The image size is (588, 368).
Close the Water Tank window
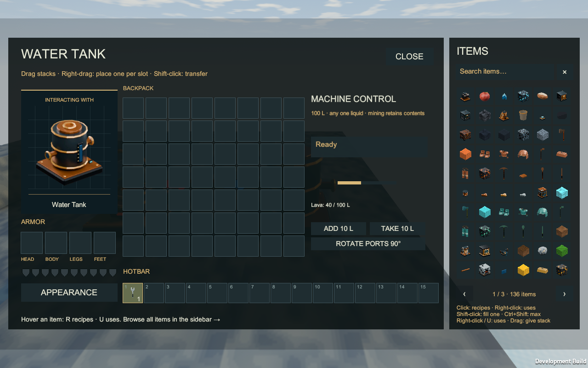[x=409, y=56]
